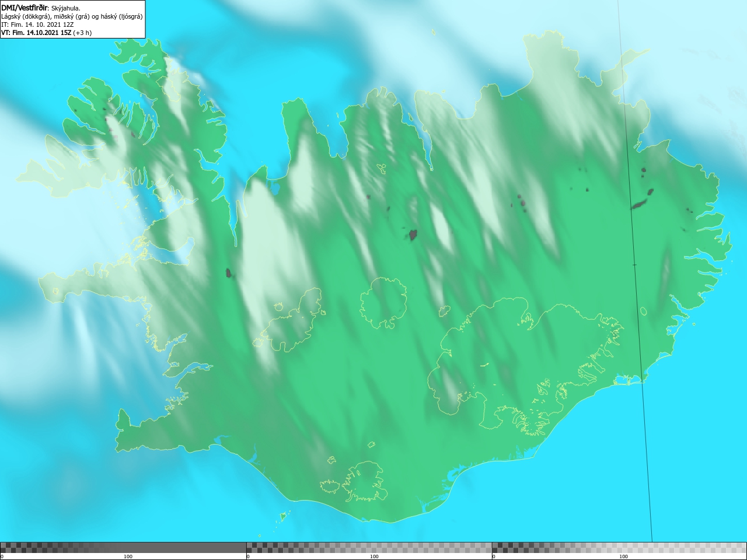Click the 'IT: Fim. 14. 10. 2021 12Z' line
This screenshot has height=560, width=747.
click(x=37, y=24)
